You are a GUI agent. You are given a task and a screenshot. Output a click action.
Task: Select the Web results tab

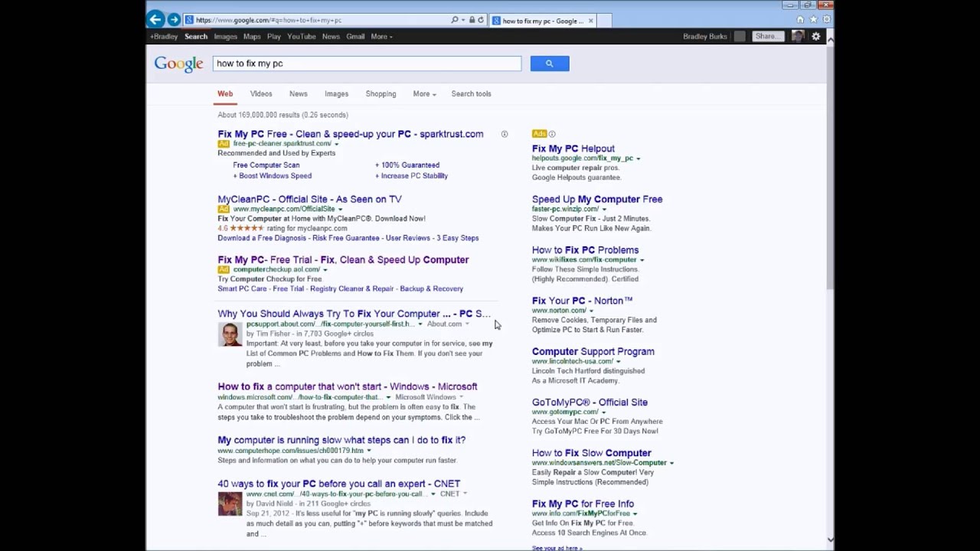(225, 93)
